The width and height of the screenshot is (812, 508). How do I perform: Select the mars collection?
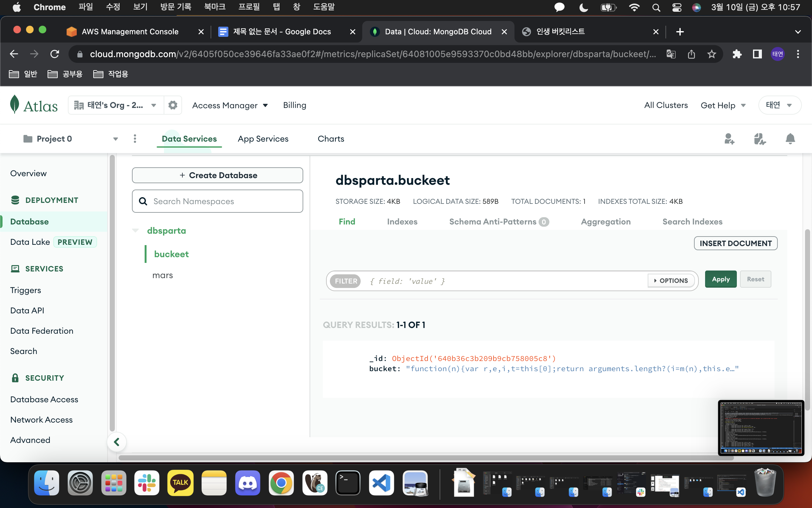tap(162, 275)
